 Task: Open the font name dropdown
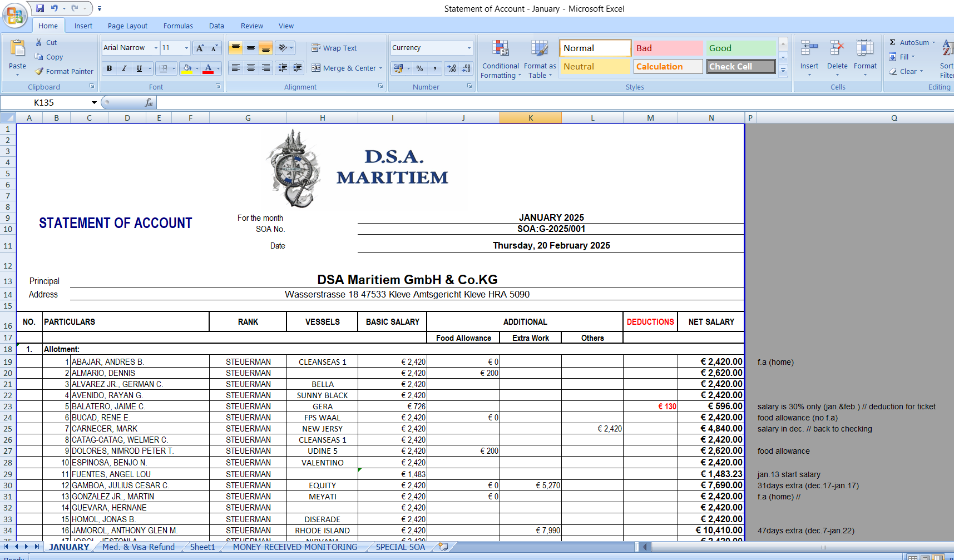coord(156,48)
